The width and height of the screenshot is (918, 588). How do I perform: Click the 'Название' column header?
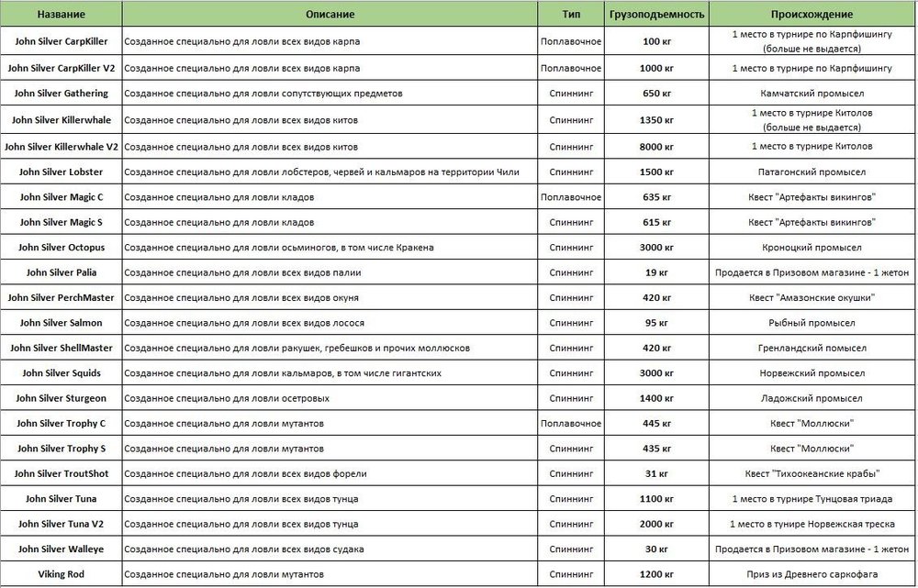(61, 14)
